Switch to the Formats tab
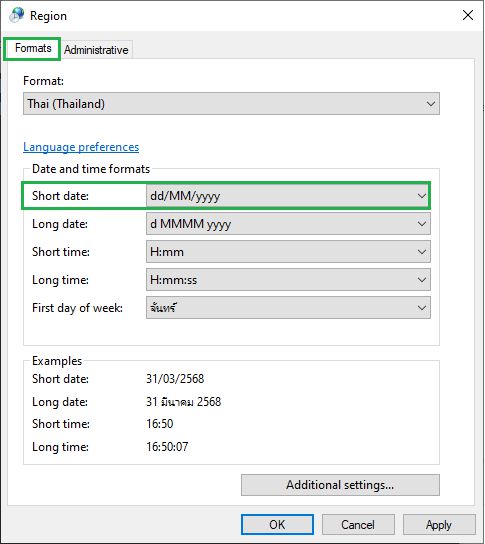This screenshot has height=544, width=485. [33, 48]
